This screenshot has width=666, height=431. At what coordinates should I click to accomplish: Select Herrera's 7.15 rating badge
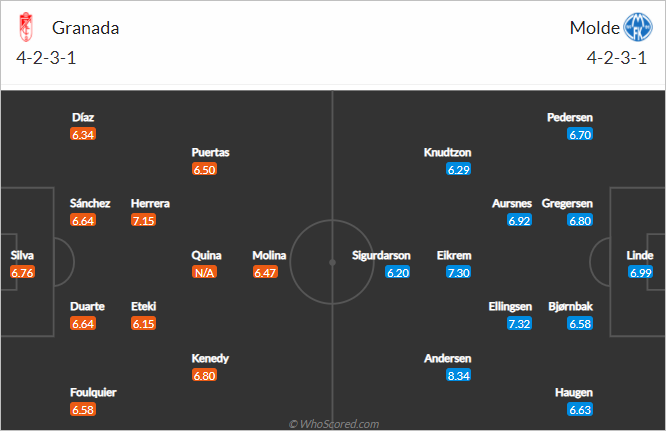[x=144, y=220]
